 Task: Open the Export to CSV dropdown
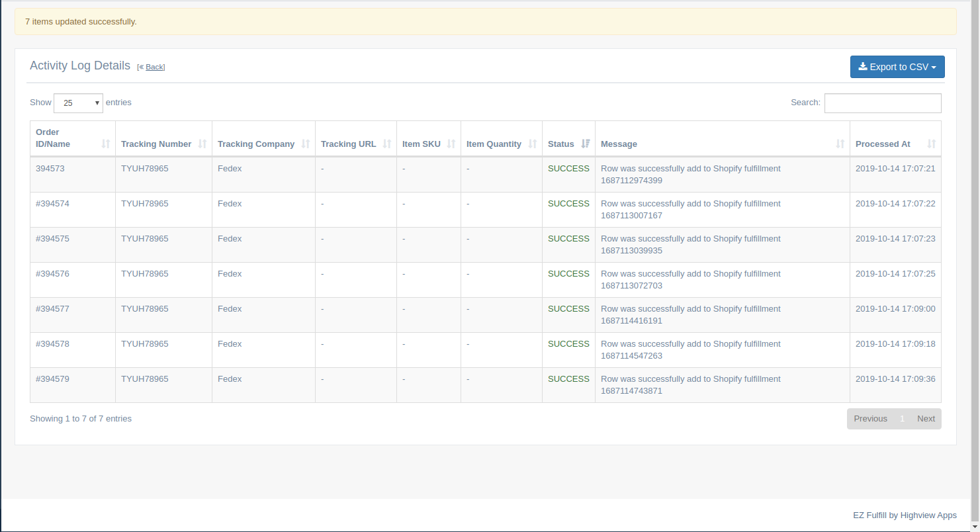[x=897, y=67]
